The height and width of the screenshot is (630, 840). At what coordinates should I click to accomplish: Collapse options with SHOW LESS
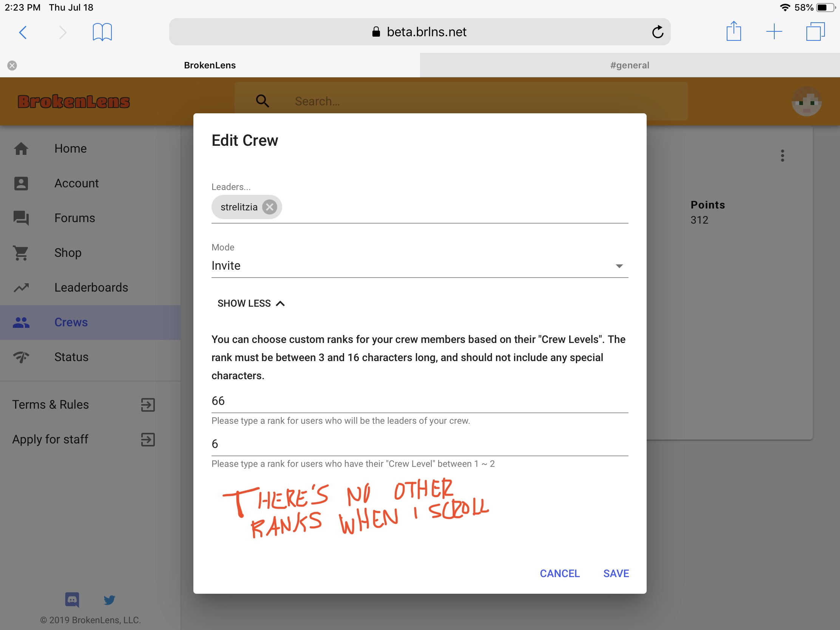[x=251, y=303]
